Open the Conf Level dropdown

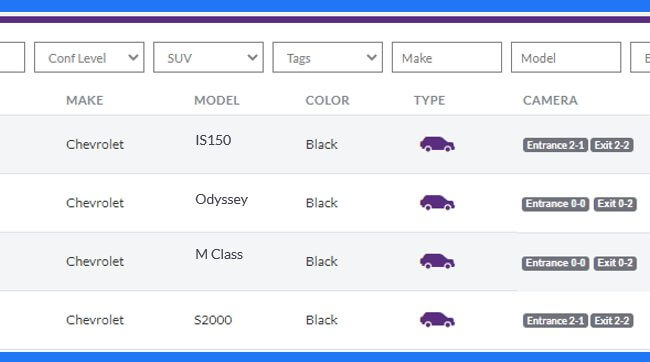click(x=89, y=58)
